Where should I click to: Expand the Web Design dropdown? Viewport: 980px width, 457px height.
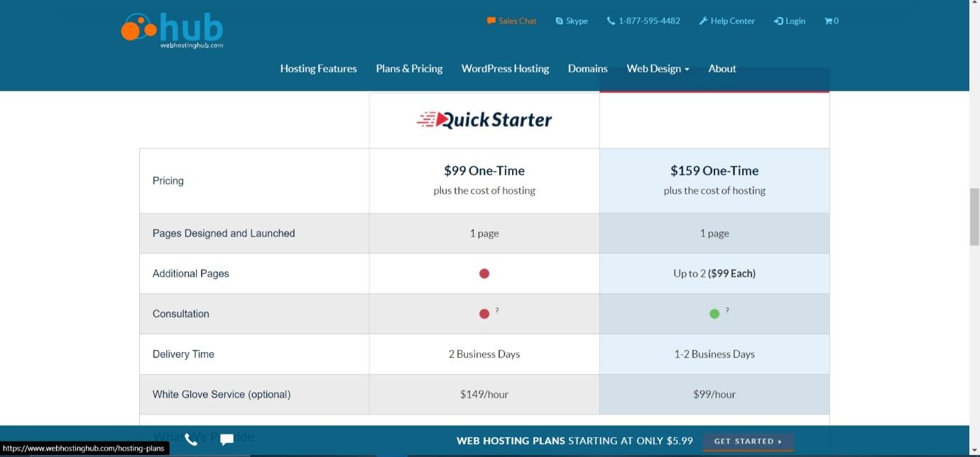point(658,69)
